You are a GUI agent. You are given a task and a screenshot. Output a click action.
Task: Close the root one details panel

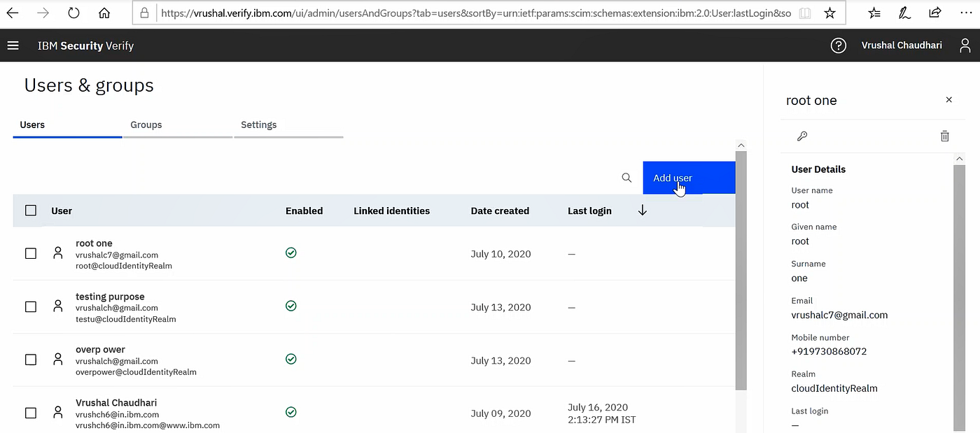pyautogui.click(x=948, y=100)
